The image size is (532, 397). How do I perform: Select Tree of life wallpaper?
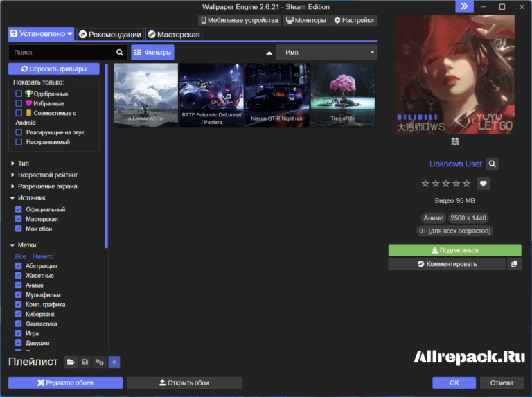pyautogui.click(x=343, y=96)
